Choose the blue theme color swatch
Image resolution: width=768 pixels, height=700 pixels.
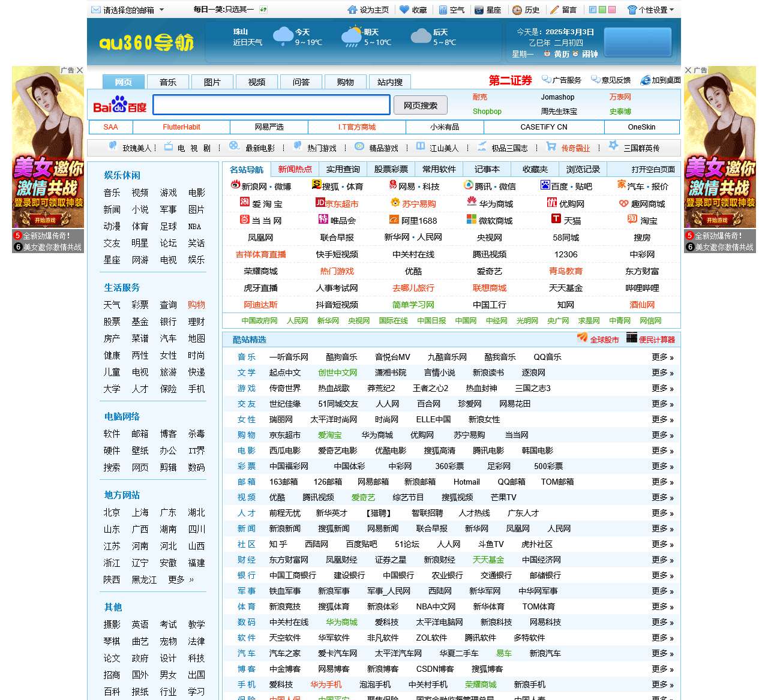pyautogui.click(x=593, y=10)
